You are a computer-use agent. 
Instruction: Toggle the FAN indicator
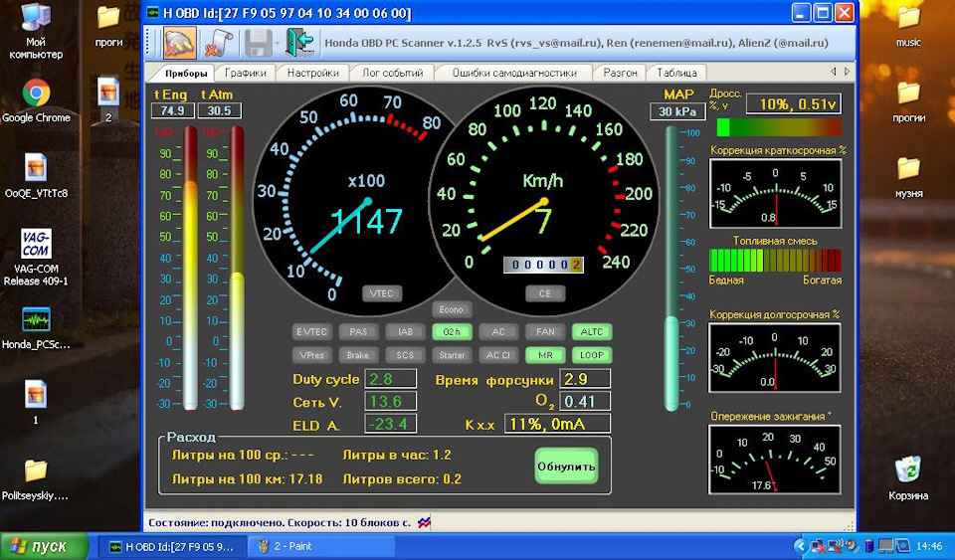click(x=545, y=332)
